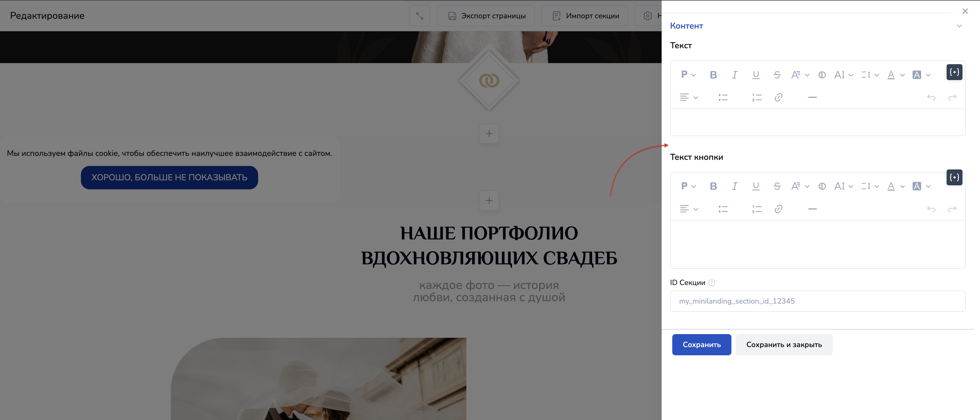
Task: Click the fullscreen expand arrows icon
Action: 419,16
